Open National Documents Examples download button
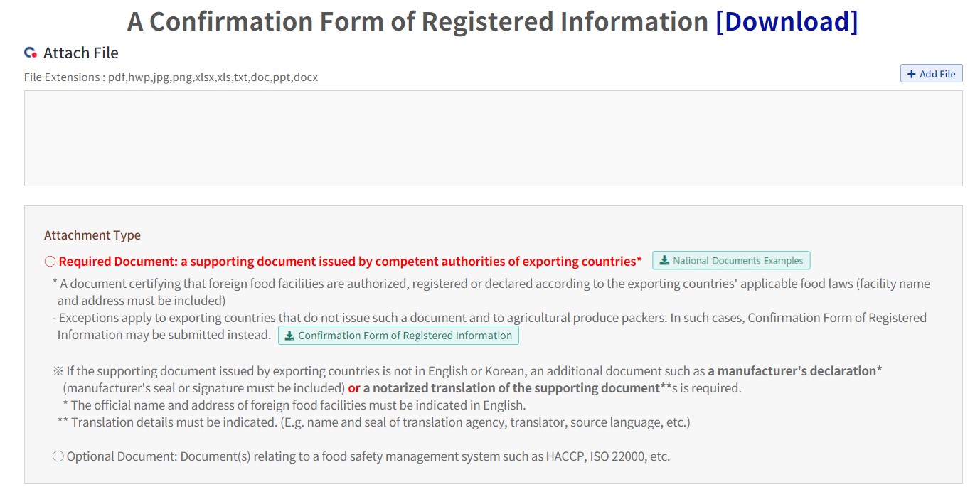980x487 pixels. [x=731, y=261]
